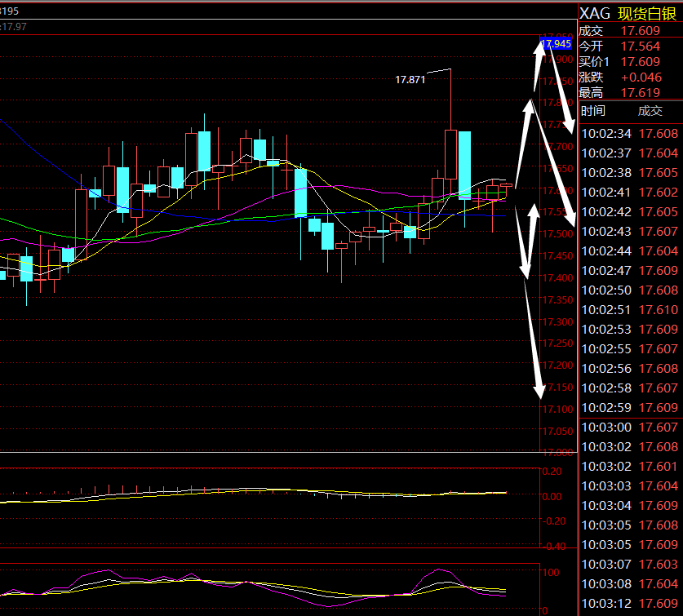Viewport: 683px width, 616px height.
Task: Click the 17.100 price axis label
Action: (557, 410)
